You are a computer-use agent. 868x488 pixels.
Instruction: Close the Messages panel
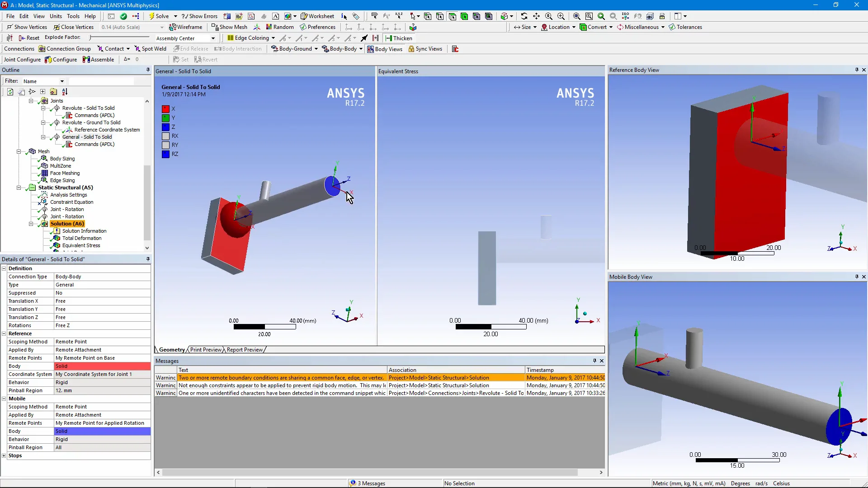(x=602, y=361)
